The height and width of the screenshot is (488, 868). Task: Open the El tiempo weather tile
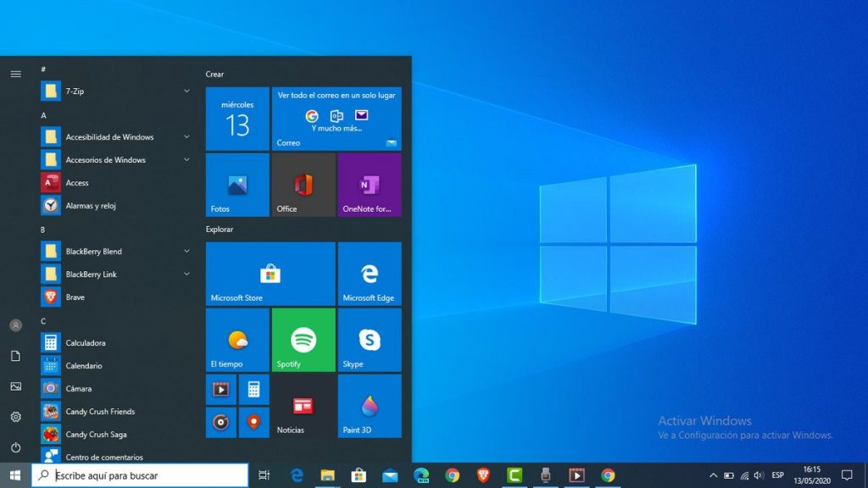236,340
